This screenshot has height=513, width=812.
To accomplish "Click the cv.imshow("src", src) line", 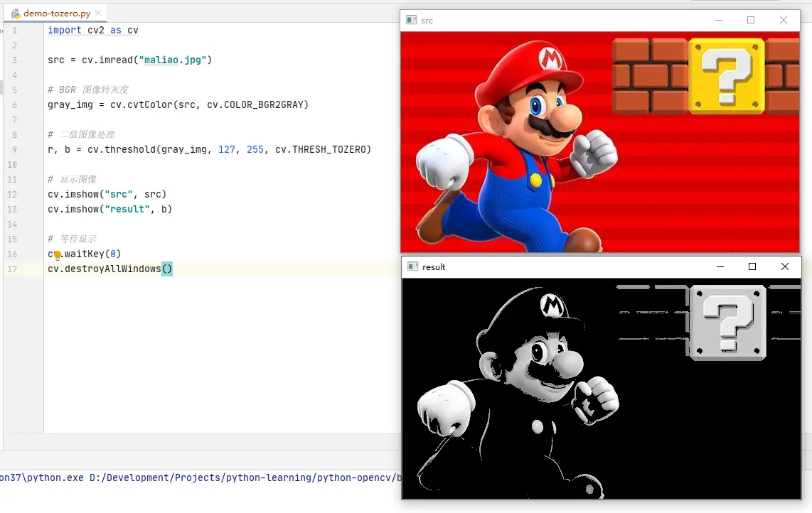I will pyautogui.click(x=107, y=194).
